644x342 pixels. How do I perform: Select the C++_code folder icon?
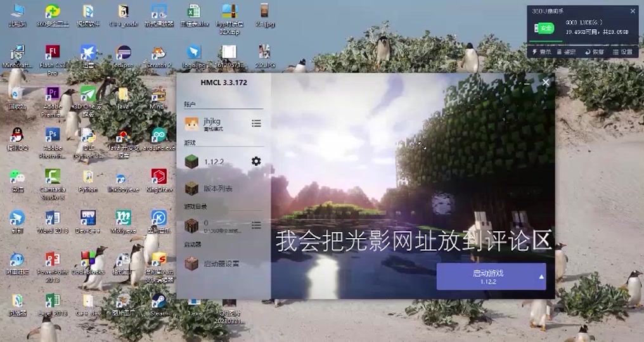[123, 16]
